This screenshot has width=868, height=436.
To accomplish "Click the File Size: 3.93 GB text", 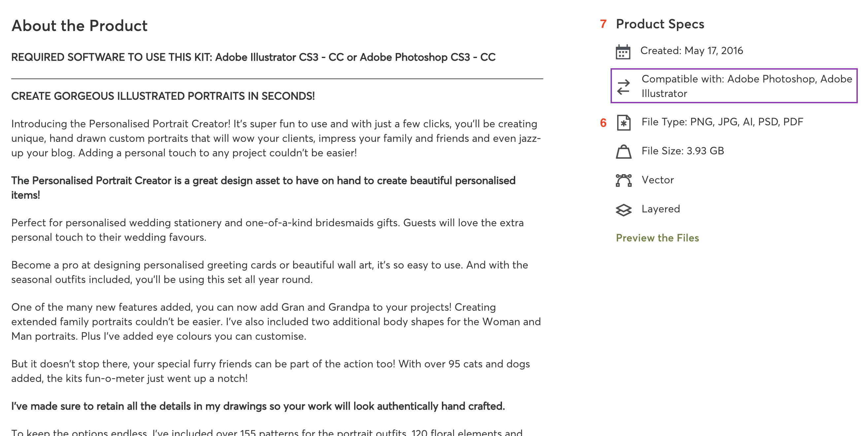I will 683,151.
